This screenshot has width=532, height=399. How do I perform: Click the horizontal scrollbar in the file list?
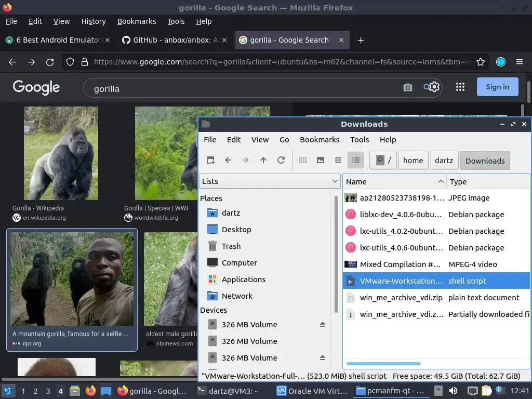click(383, 364)
